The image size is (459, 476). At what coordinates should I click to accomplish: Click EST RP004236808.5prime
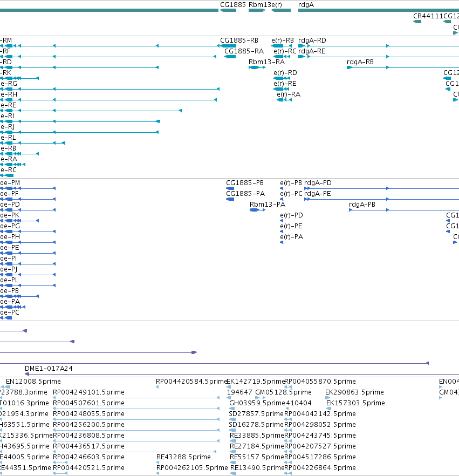click(88, 436)
